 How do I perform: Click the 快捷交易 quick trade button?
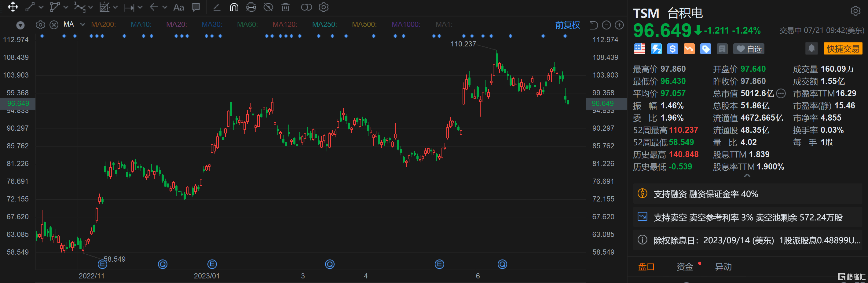842,49
